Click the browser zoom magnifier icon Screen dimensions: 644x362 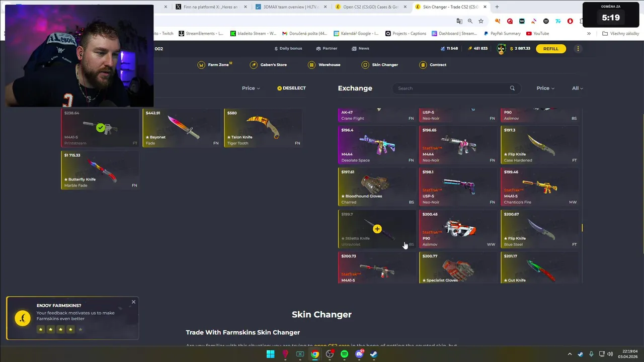pyautogui.click(x=470, y=21)
